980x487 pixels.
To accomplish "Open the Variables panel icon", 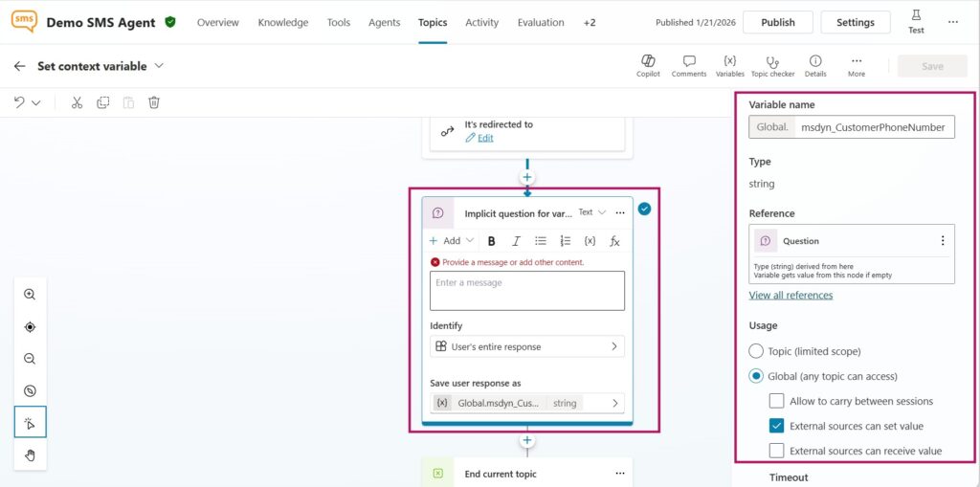I will (729, 61).
